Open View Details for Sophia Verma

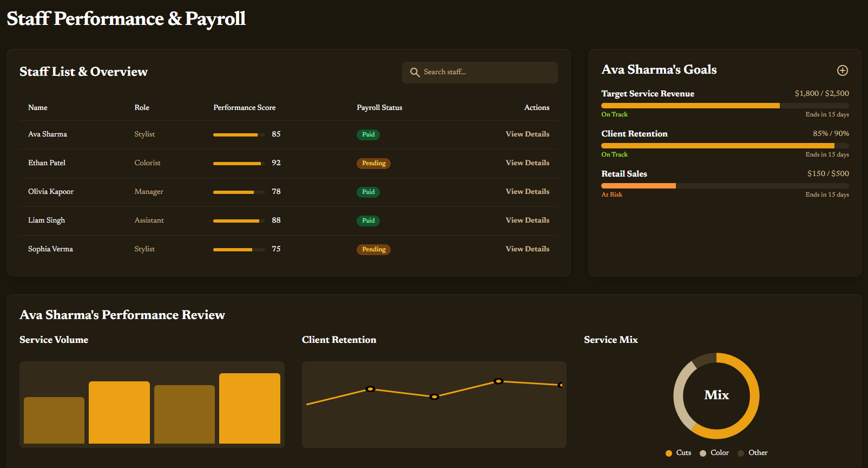click(527, 249)
